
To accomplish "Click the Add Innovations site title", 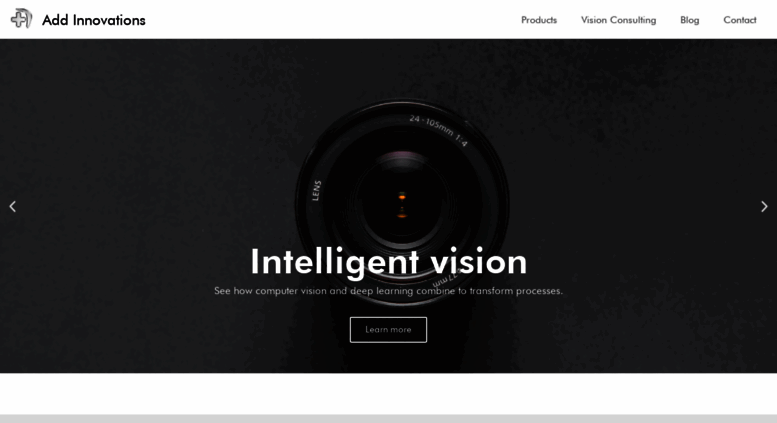I will pos(94,20).
